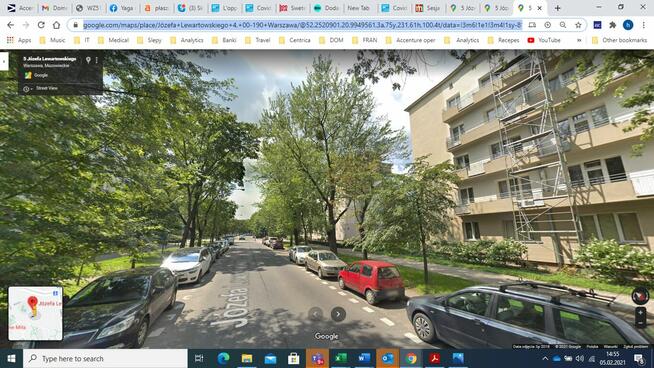654x368 pixels.
Task: Switch to first 5 Józ Maps tab
Action: pyautogui.click(x=462, y=8)
